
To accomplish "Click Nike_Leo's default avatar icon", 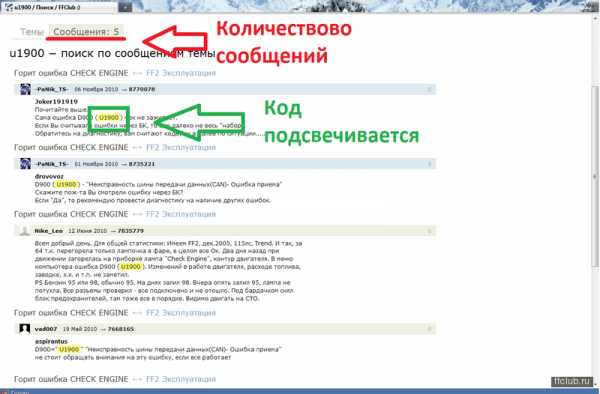I will 25,231.
